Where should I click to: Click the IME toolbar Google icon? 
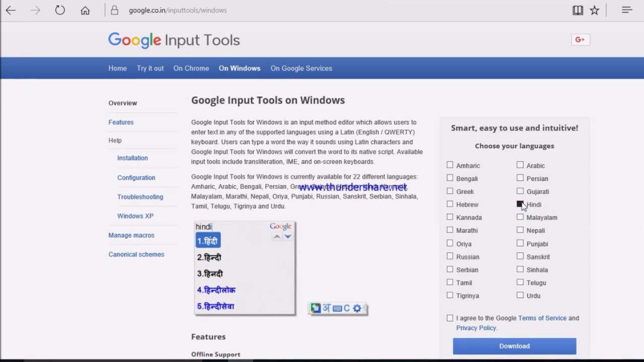315,308
